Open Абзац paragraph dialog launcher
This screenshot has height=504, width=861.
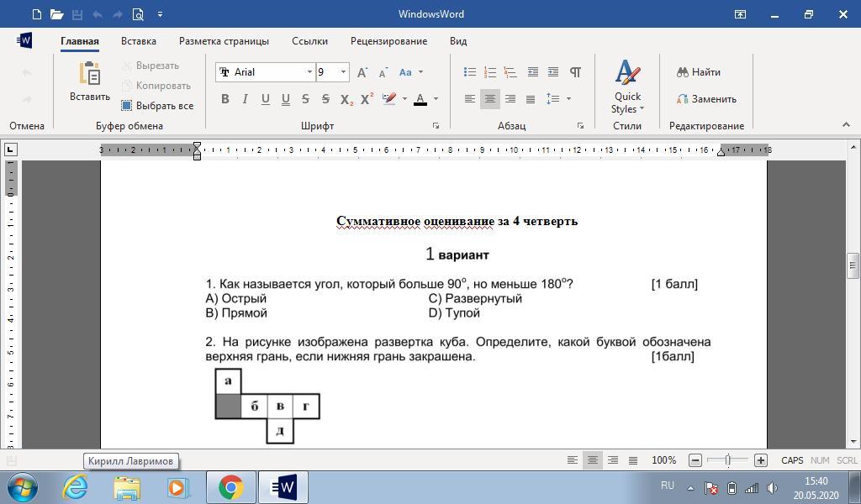[580, 126]
